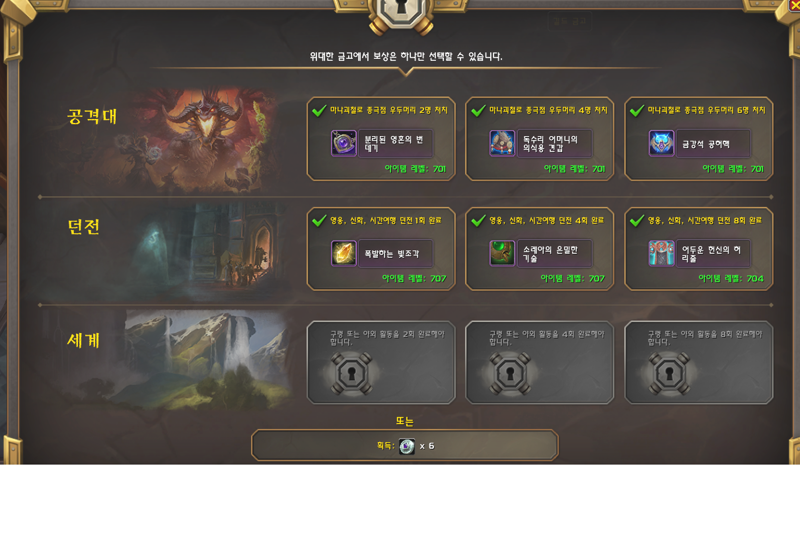Click the 던전 dungeon artwork
Screen dimensions: 800x534
coord(204,251)
